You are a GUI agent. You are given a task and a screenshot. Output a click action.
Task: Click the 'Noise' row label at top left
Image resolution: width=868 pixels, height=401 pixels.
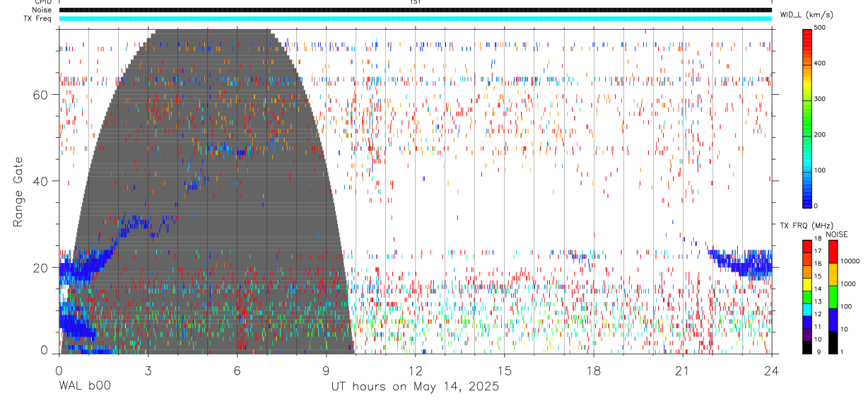pyautogui.click(x=42, y=10)
